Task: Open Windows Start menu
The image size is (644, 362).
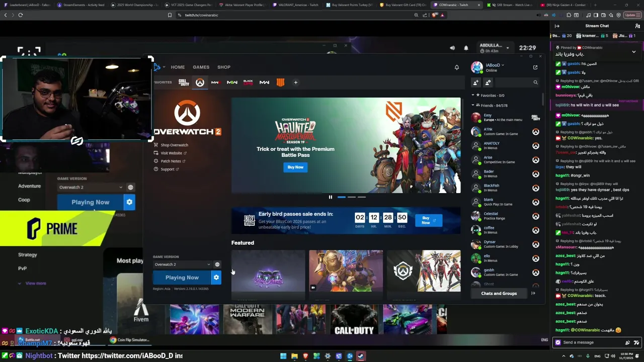Action: 283,356
